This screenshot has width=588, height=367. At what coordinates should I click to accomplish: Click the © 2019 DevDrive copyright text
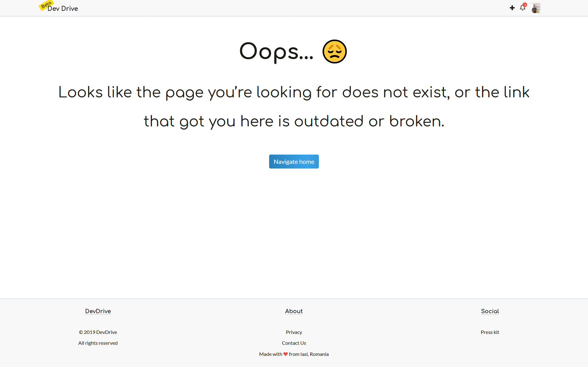point(98,332)
